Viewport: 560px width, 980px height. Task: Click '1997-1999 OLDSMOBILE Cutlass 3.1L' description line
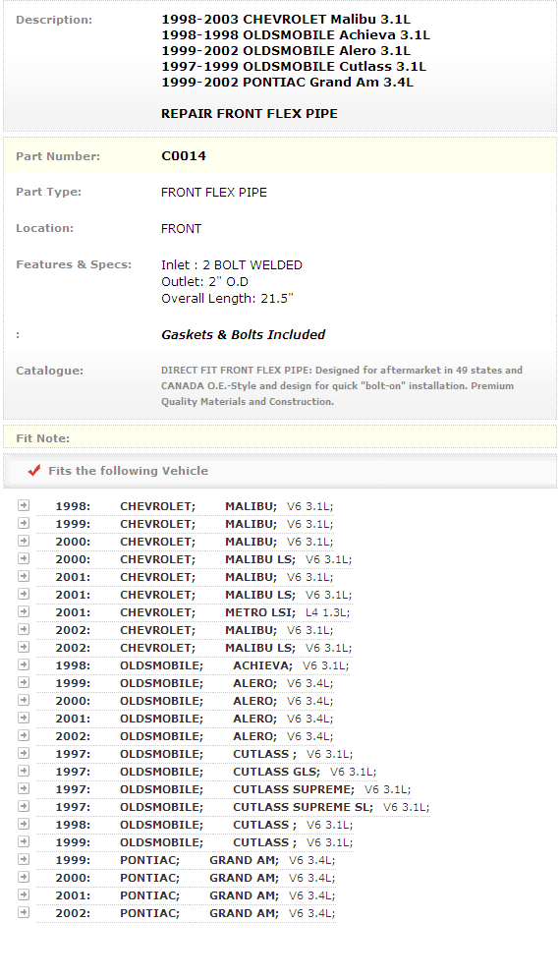[x=294, y=67]
